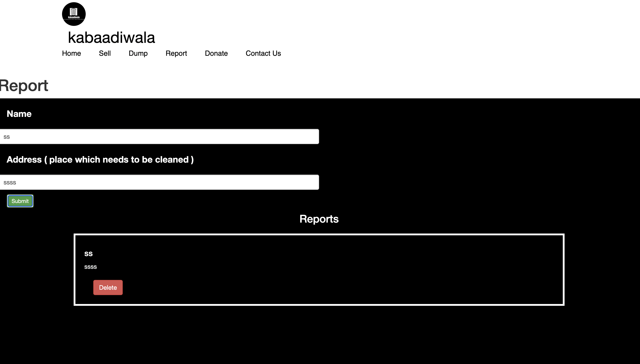Navigate to the Dump section
Image resolution: width=640 pixels, height=364 pixels.
point(138,53)
